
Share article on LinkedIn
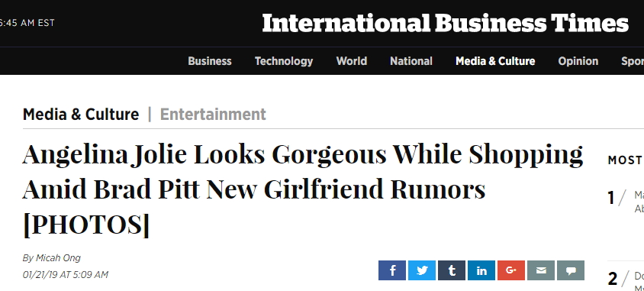[481, 270]
